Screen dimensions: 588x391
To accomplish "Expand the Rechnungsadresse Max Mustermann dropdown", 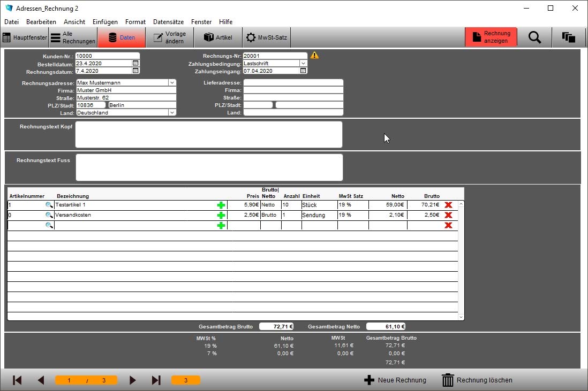I will click(x=172, y=82).
